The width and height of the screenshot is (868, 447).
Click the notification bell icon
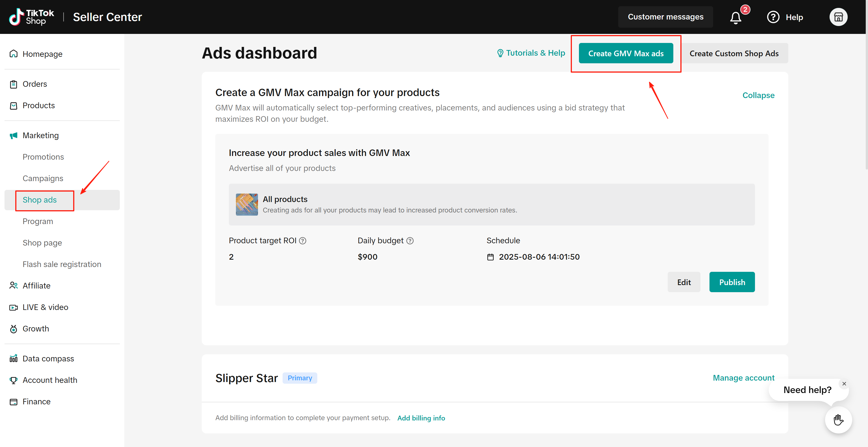click(x=735, y=18)
